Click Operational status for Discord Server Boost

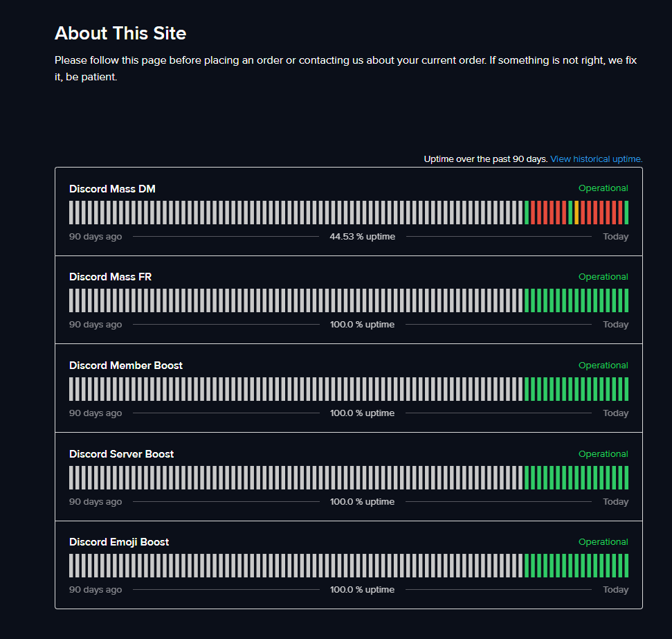(x=603, y=453)
